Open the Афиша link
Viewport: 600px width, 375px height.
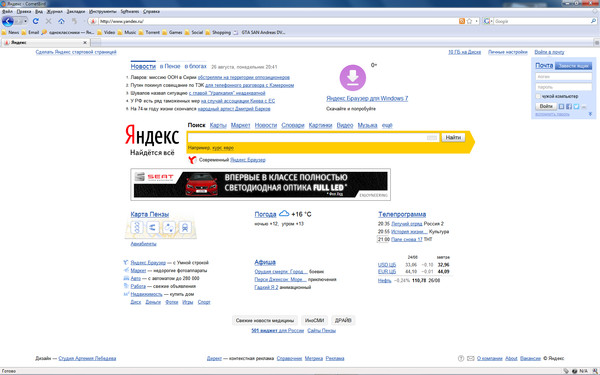pos(265,262)
